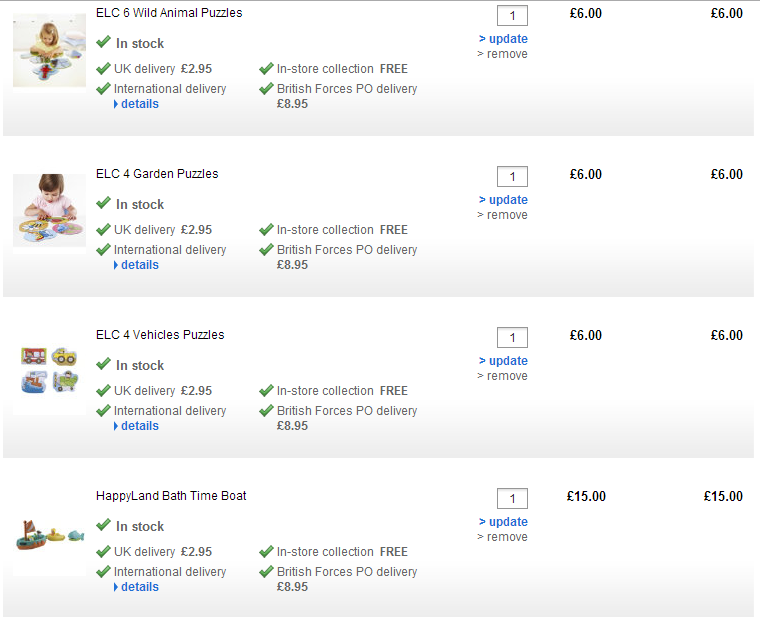Image resolution: width=760 pixels, height=617 pixels.
Task: Click quantity field for ELC 6 Wild Animal Puzzles
Action: tap(512, 16)
